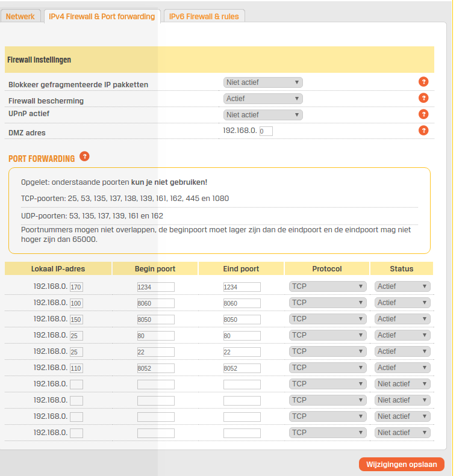Open Status dropdown for port 1234 rule
Image resolution: width=474 pixels, height=476 pixels.
[402, 286]
